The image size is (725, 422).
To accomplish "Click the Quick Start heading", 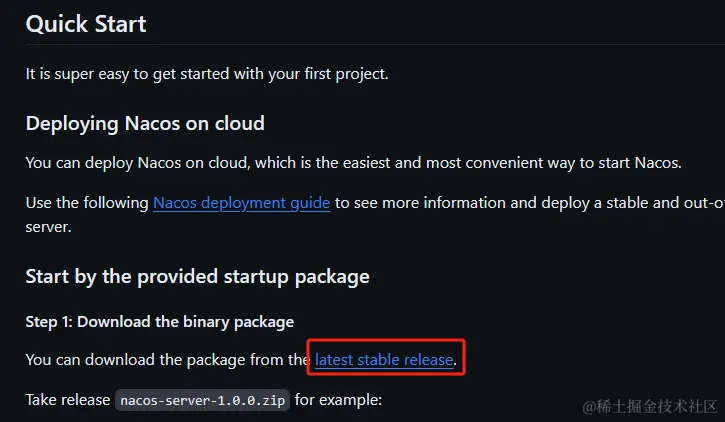I will 86,24.
